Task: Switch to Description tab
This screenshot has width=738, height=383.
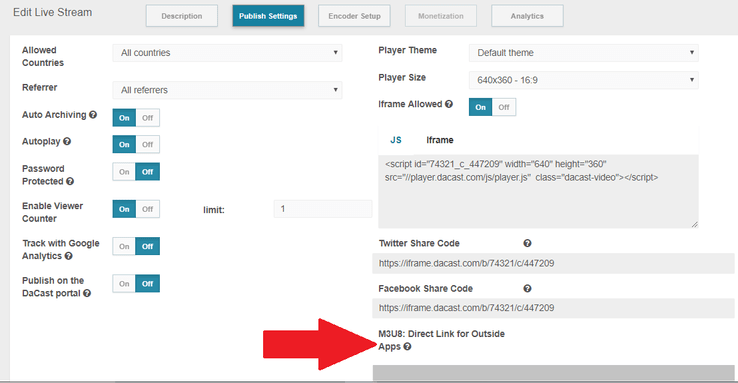Action: [182, 16]
